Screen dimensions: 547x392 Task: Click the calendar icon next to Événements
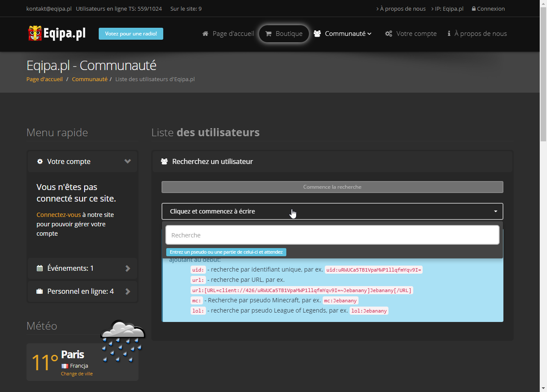40,269
